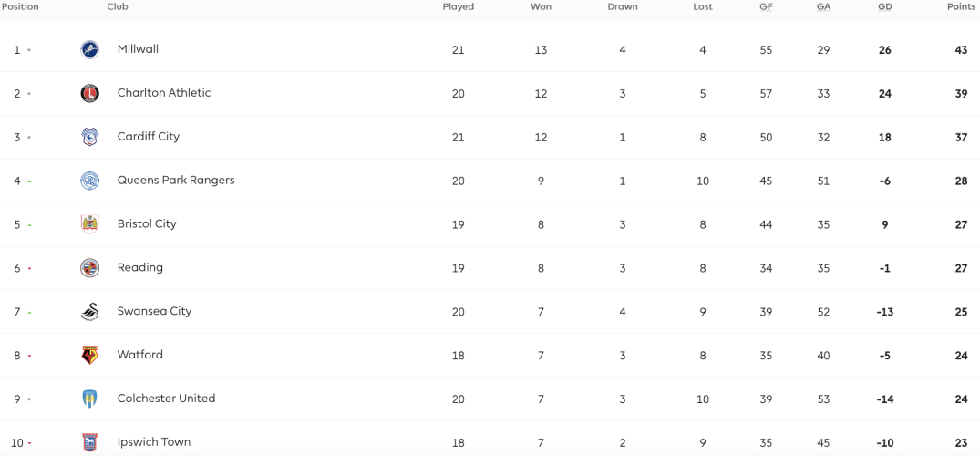Click the Charlton Athletic club badge
The height and width of the screenshot is (456, 980).
click(90, 93)
